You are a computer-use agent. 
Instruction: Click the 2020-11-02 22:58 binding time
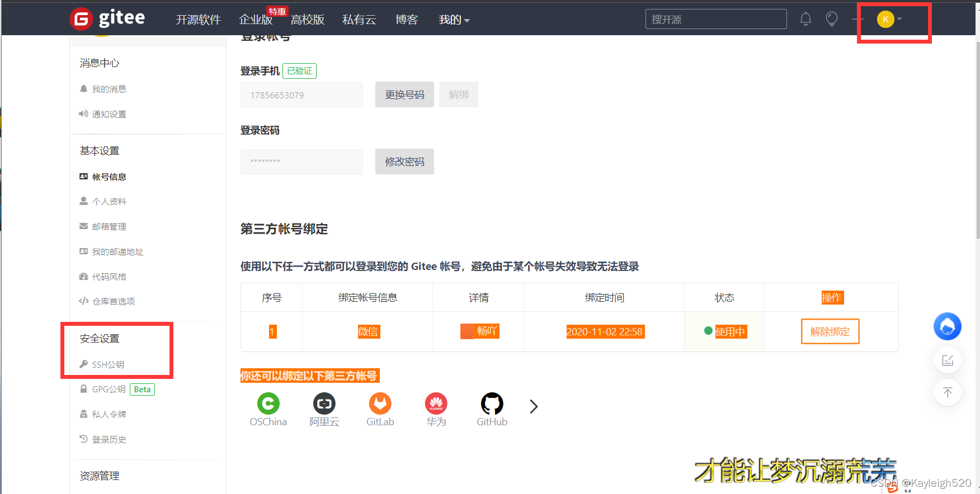(605, 331)
